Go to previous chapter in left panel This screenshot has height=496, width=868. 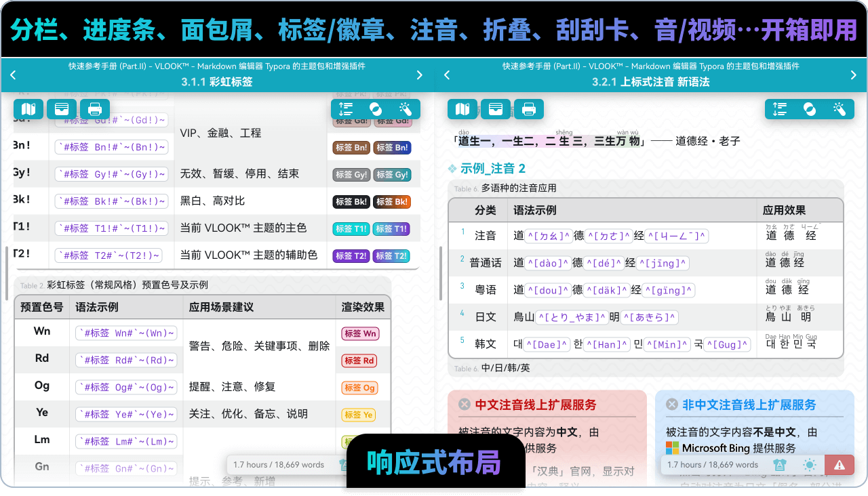(13, 75)
